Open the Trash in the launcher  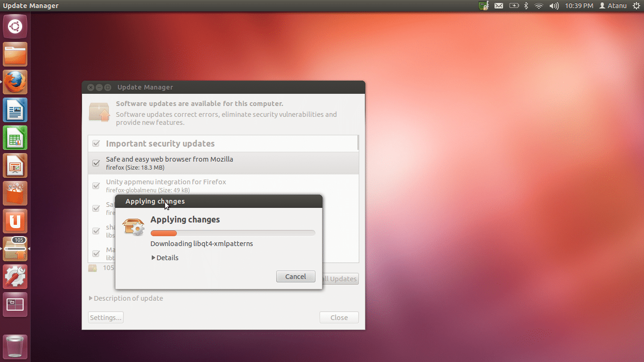coord(15,346)
